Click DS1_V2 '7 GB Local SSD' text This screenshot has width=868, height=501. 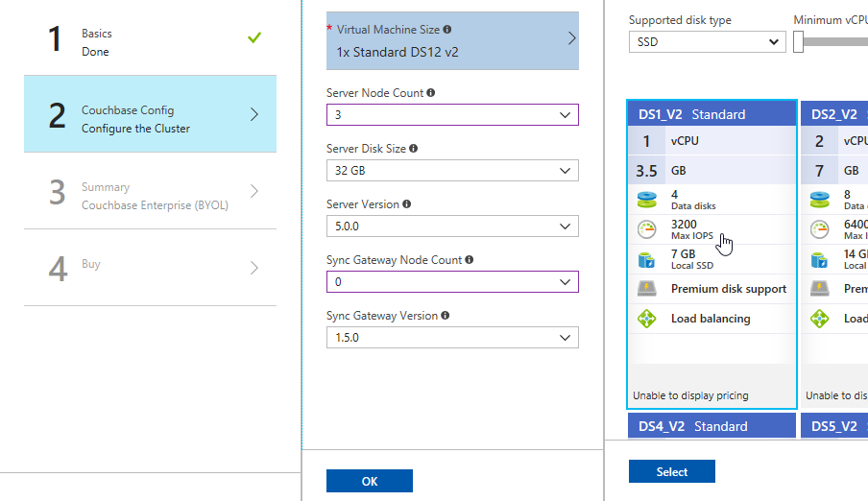[692, 259]
